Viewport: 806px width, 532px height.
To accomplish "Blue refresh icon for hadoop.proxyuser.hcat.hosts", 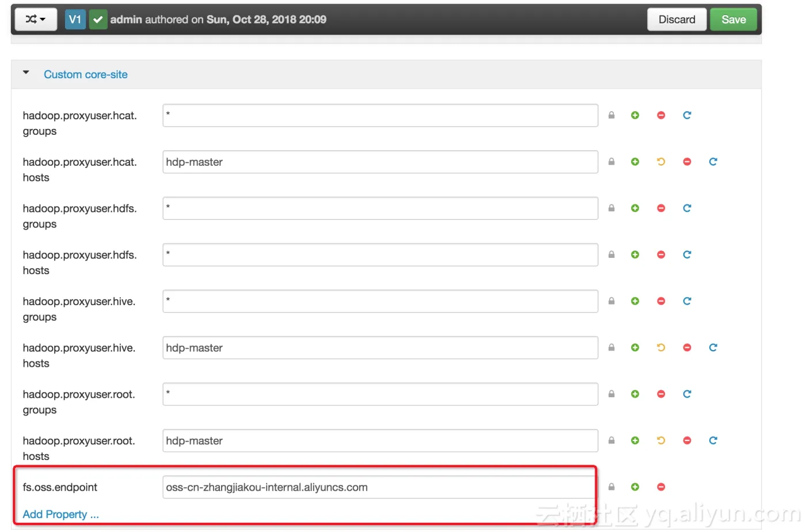I will point(713,162).
